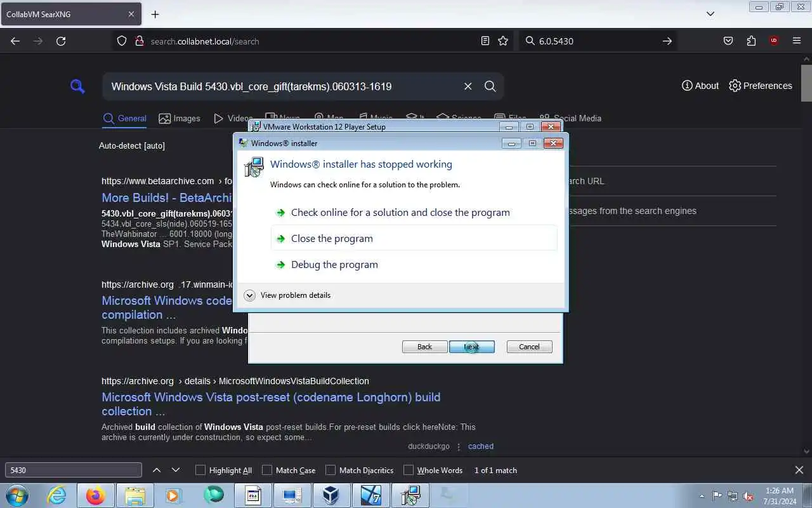Screen dimensions: 812x508
Task: Switch to the Videos search tab
Action: point(233,118)
